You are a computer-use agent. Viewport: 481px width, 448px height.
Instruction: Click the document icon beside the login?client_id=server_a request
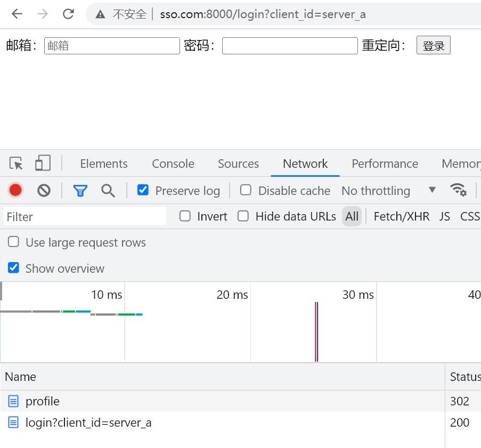pos(13,422)
